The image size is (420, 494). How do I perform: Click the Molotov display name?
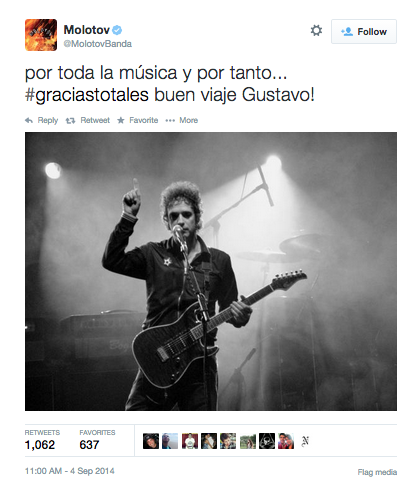(87, 30)
